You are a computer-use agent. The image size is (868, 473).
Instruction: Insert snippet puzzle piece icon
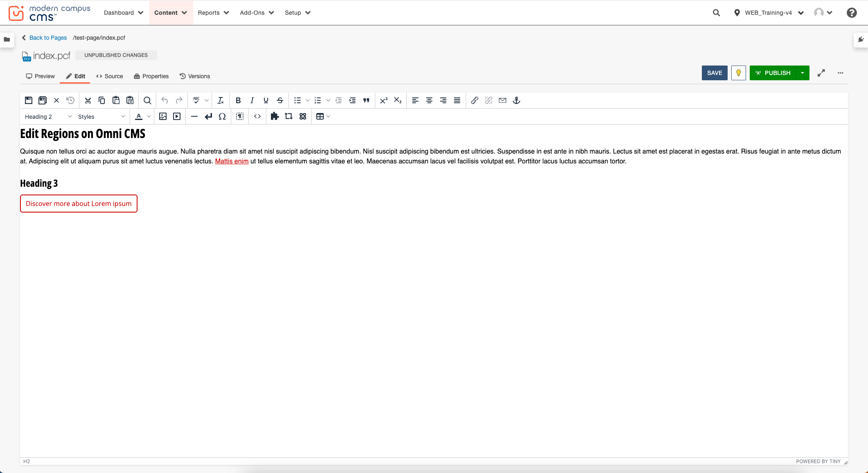coord(275,117)
